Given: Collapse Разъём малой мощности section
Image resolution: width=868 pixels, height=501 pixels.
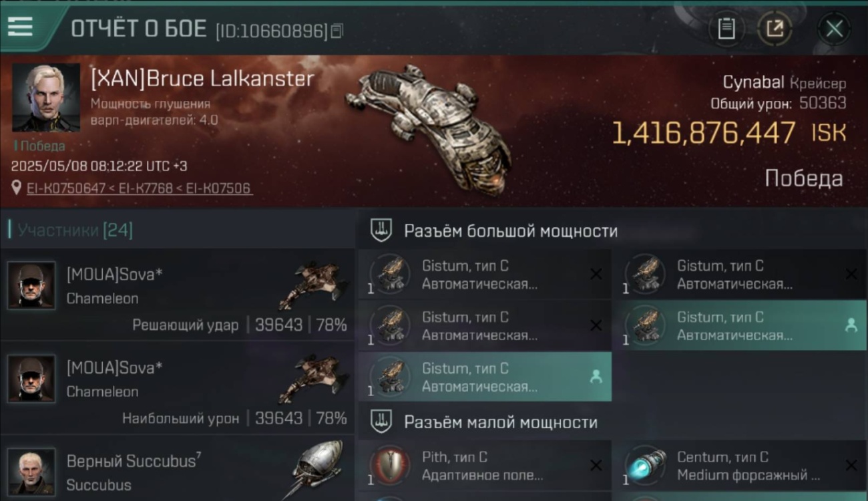Looking at the screenshot, I should tap(484, 422).
